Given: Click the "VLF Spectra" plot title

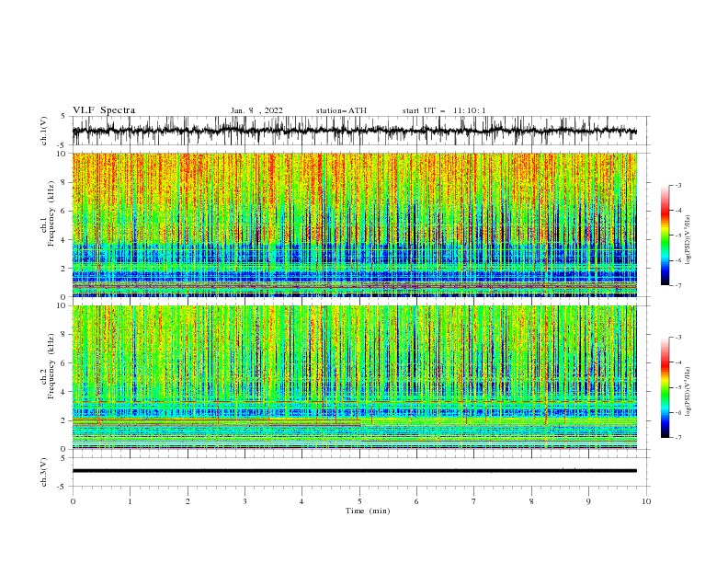Looking at the screenshot, I should (104, 110).
